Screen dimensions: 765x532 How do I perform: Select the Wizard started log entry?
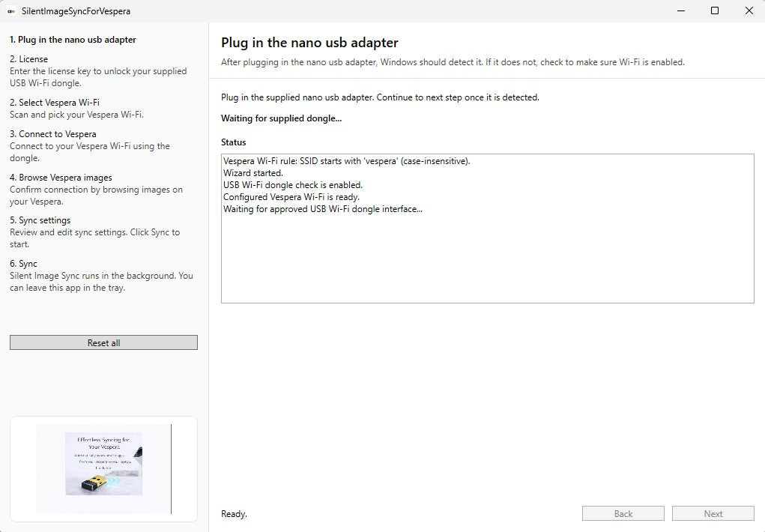[x=251, y=172]
